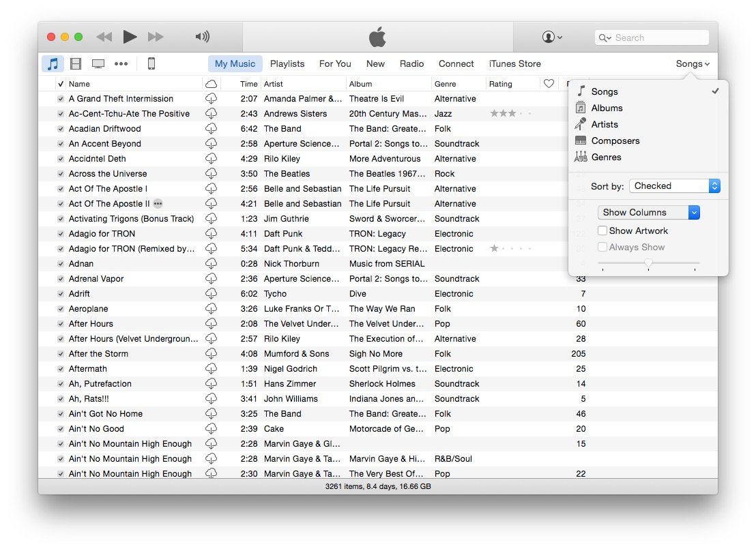Open the account user icon menu
The height and width of the screenshot is (549, 756).
tap(552, 37)
